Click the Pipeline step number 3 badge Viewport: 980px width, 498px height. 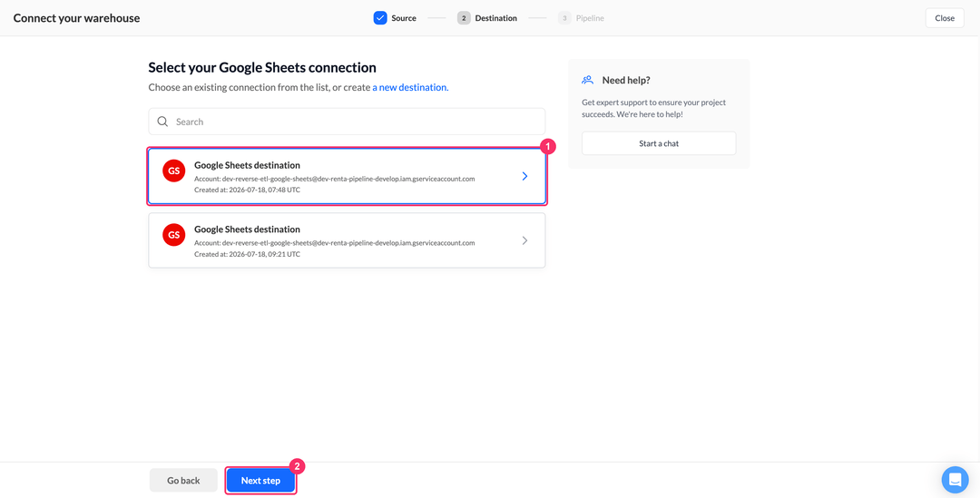[564, 18]
